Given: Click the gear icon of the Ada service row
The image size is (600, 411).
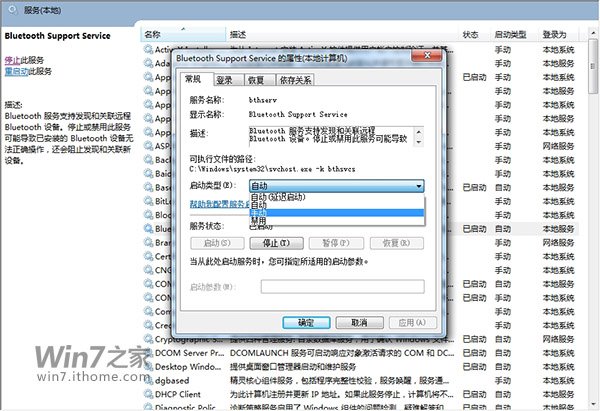Looking at the screenshot, I should (x=148, y=63).
